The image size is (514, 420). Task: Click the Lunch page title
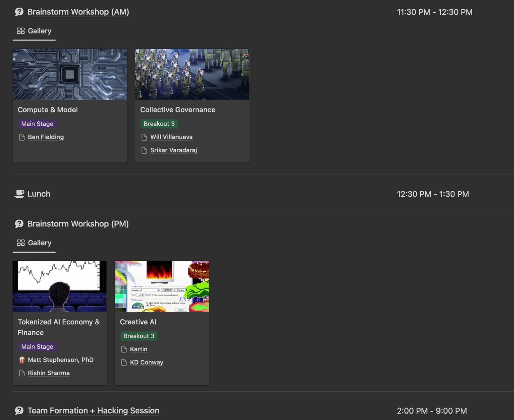click(x=39, y=194)
